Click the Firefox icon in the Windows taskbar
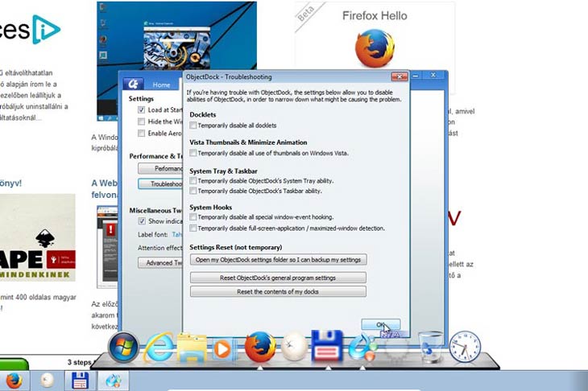This screenshot has width=588, height=391. 14,381
